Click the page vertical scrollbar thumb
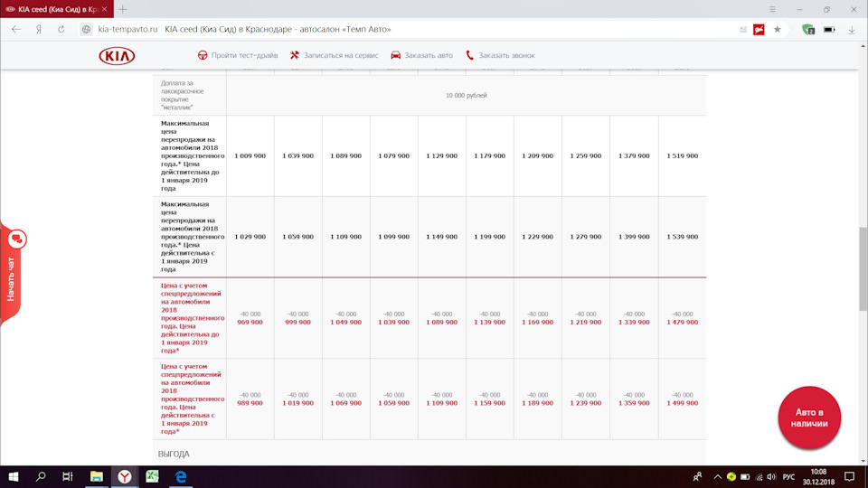Viewport: 868px width, 488px height. (863, 269)
